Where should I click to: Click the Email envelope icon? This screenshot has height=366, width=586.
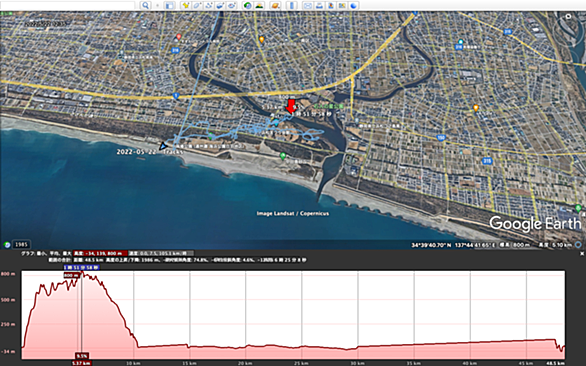tap(308, 5)
